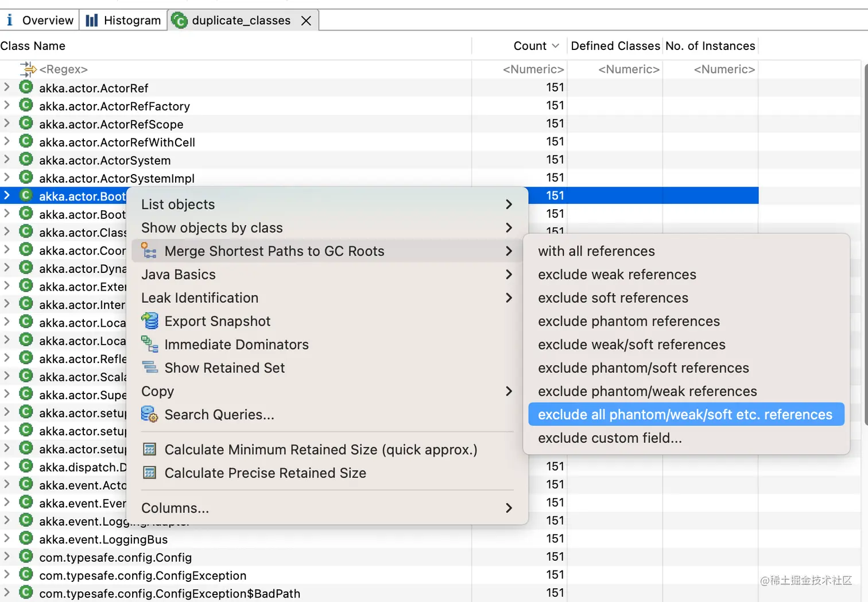The height and width of the screenshot is (602, 868).
Task: Expand the com.typesafe.config.Config row
Action: point(7,557)
